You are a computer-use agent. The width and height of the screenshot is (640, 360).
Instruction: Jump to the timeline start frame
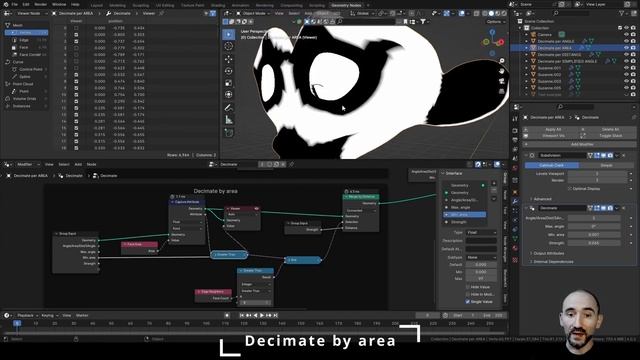pyautogui.click(x=242, y=316)
